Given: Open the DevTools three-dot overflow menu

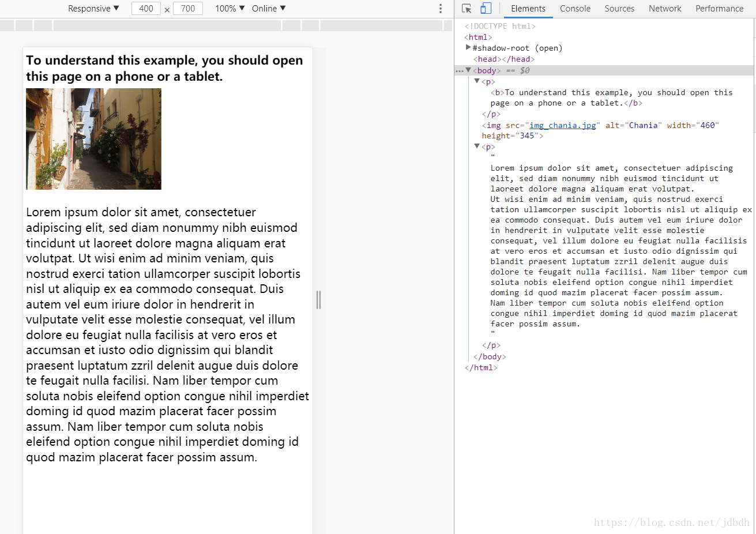Looking at the screenshot, I should tap(440, 9).
